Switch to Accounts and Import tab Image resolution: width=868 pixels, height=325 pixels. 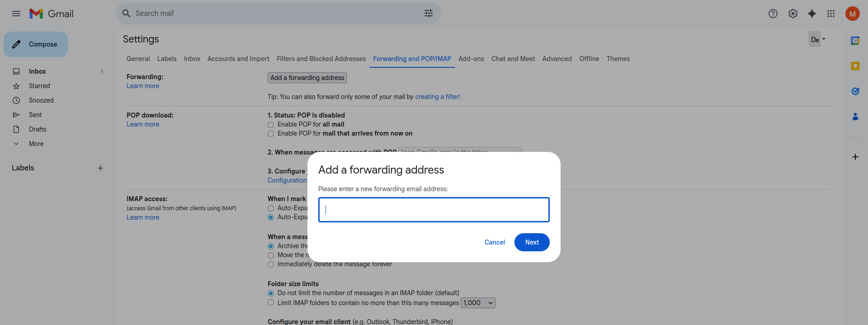pos(238,59)
